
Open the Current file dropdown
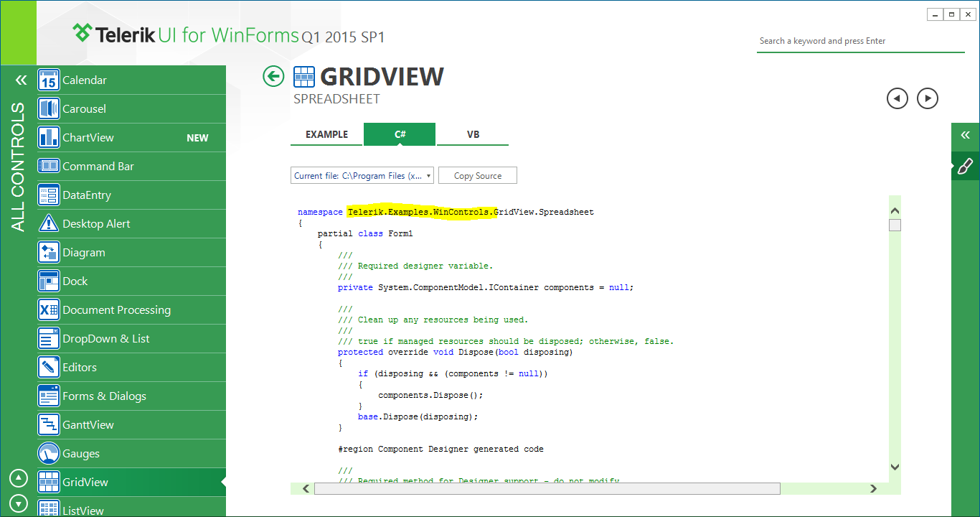tap(363, 175)
